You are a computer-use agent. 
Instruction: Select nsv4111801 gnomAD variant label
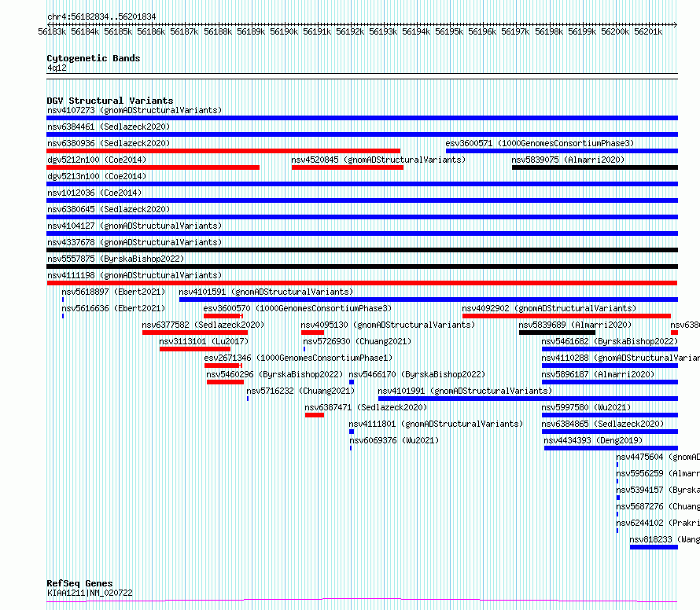pyautogui.click(x=436, y=424)
